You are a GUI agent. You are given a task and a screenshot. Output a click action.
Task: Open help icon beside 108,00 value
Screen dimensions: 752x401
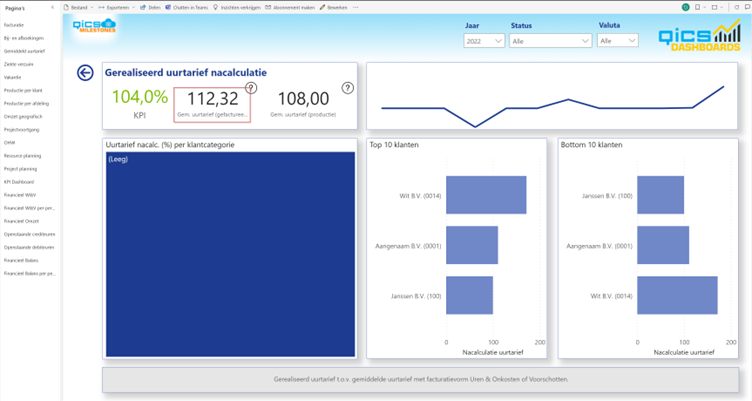pos(348,88)
